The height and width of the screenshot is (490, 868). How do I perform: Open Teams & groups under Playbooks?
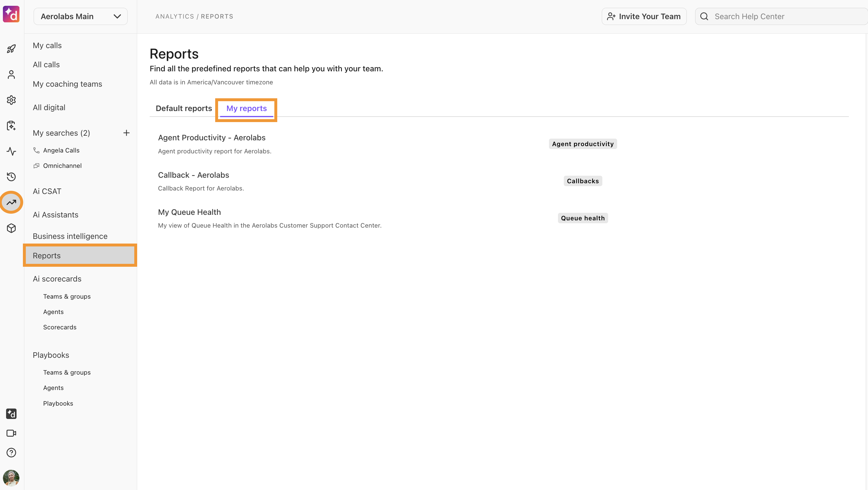(67, 373)
